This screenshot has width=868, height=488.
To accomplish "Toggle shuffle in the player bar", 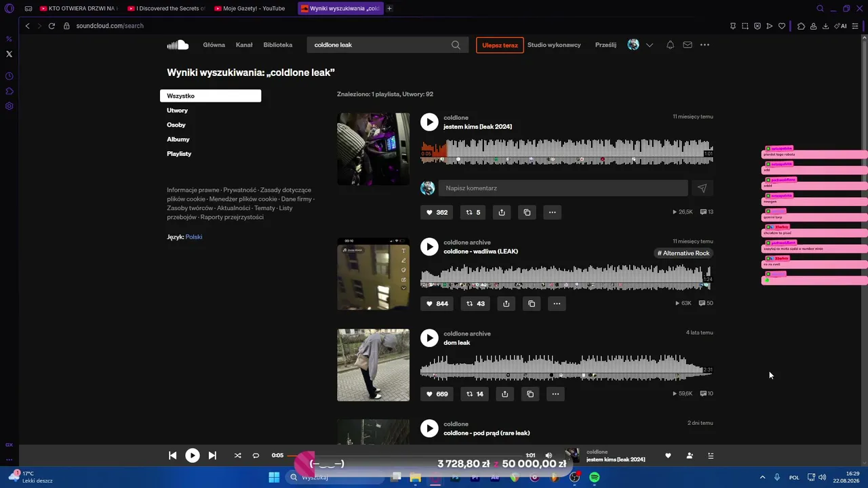I will click(237, 455).
